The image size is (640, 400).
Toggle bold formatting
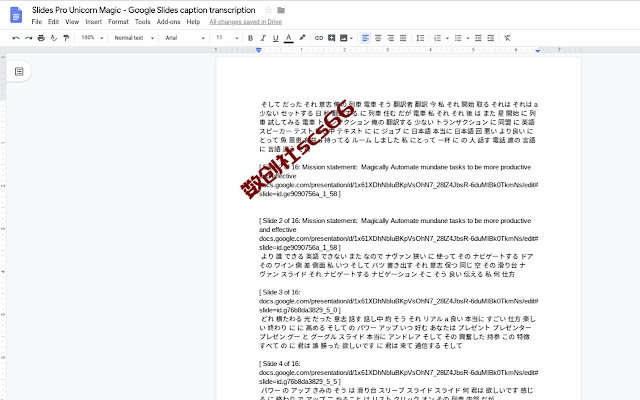point(250,38)
